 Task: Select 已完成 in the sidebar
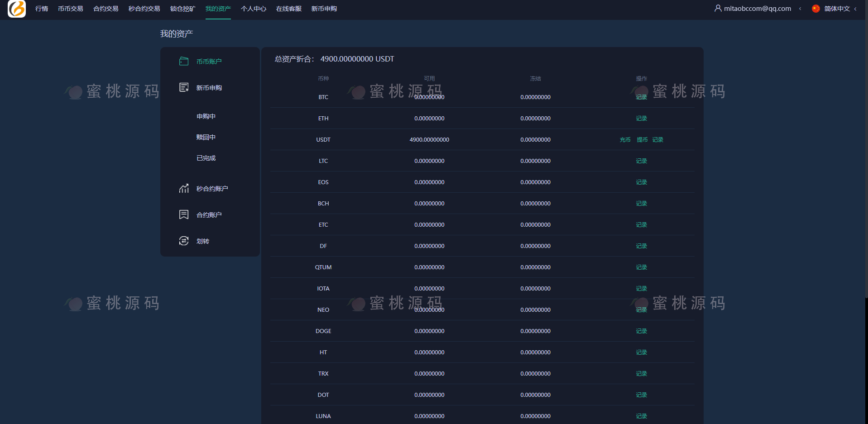coord(206,158)
